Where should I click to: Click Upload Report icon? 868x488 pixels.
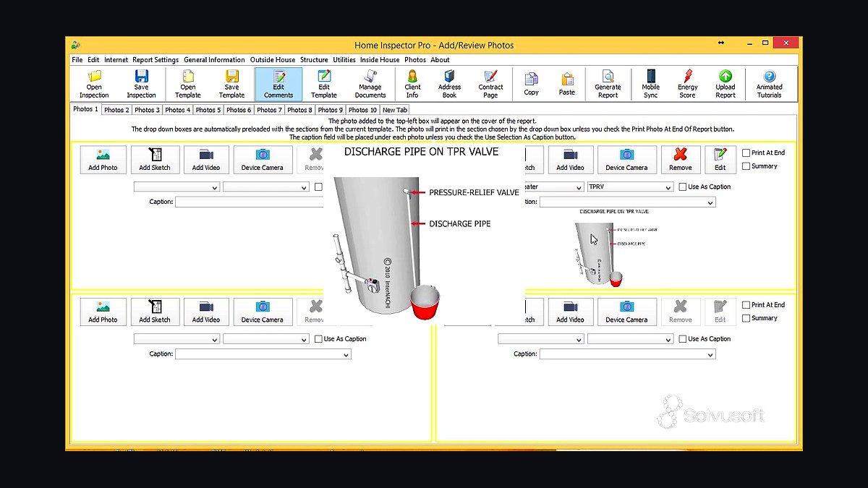pos(726,84)
